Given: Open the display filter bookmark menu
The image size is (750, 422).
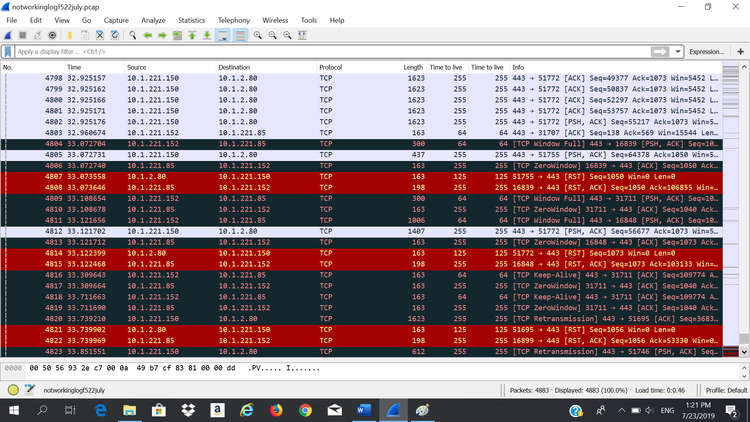Looking at the screenshot, I should (9, 51).
